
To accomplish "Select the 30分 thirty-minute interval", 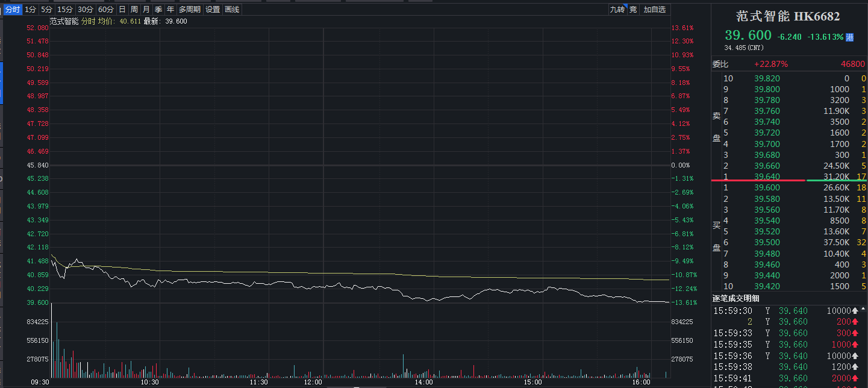I will pyautogui.click(x=85, y=9).
